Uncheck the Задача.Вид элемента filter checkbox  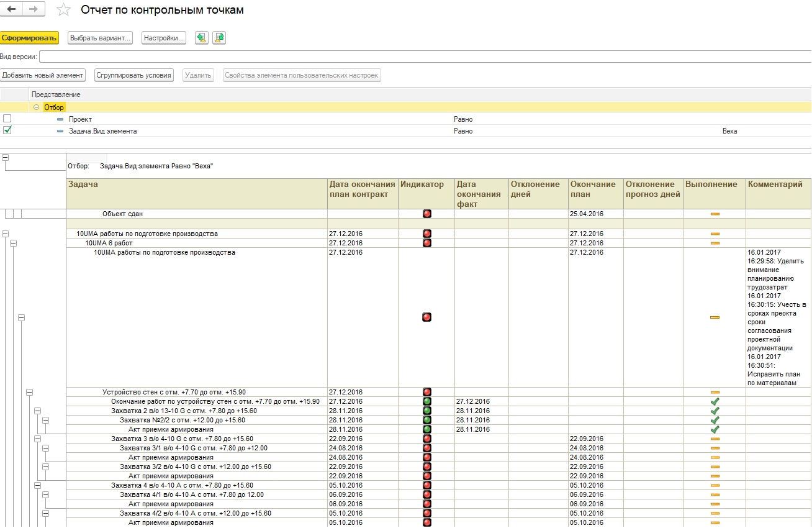click(x=7, y=130)
